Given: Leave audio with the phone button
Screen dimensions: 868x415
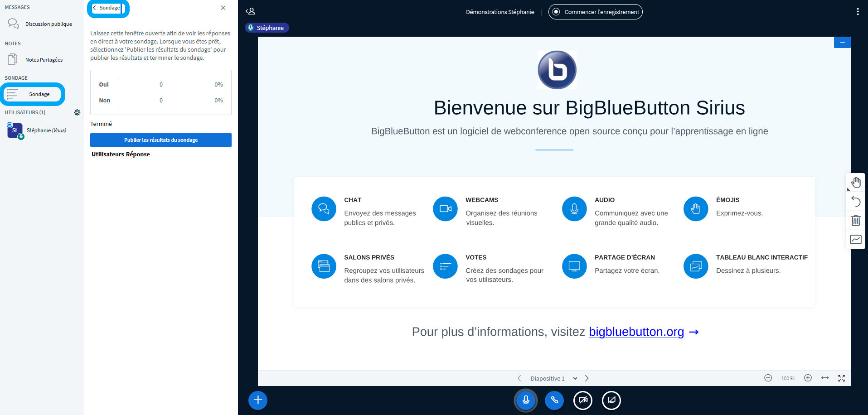Looking at the screenshot, I should (554, 400).
